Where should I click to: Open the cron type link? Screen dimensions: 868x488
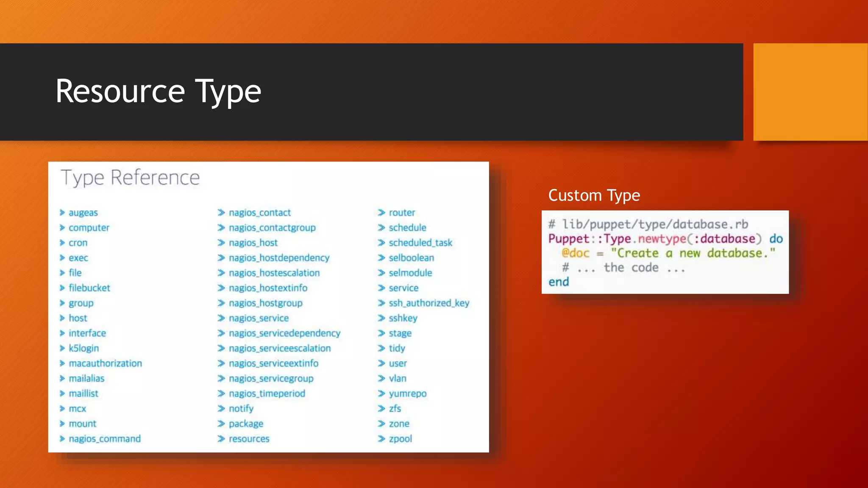tap(78, 243)
